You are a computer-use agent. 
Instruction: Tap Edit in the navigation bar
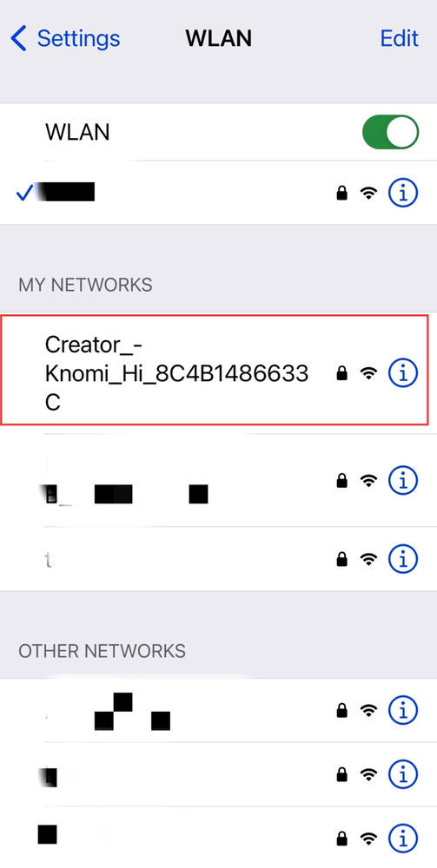(399, 39)
